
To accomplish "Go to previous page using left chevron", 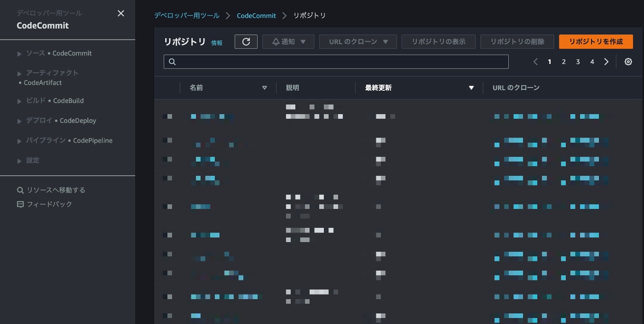I will [x=535, y=62].
